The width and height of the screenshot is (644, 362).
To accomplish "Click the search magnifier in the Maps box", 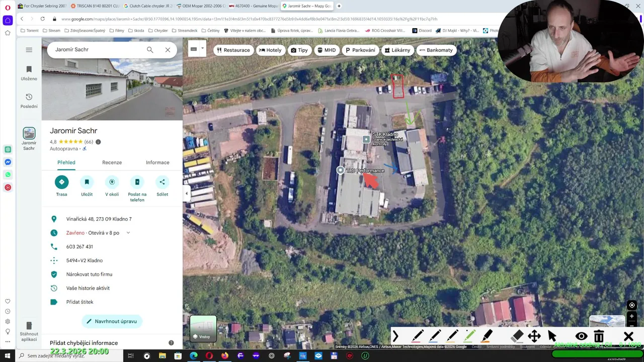I will (150, 50).
